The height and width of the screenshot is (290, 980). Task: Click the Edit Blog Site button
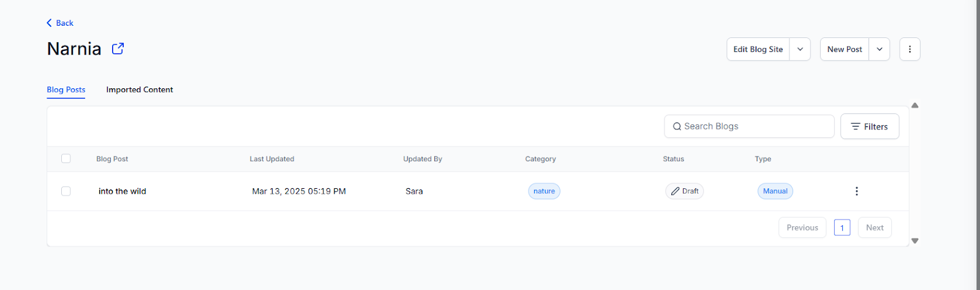coord(758,49)
